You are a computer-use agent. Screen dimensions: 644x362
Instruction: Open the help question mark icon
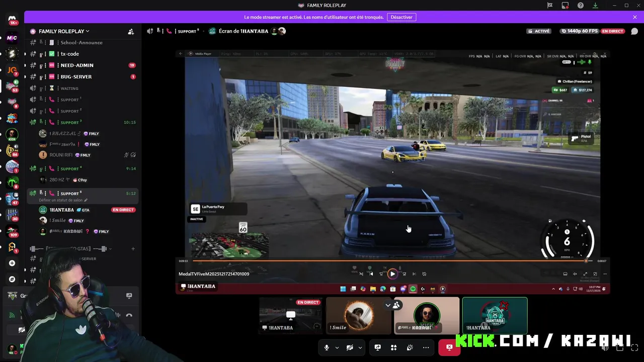click(581, 6)
